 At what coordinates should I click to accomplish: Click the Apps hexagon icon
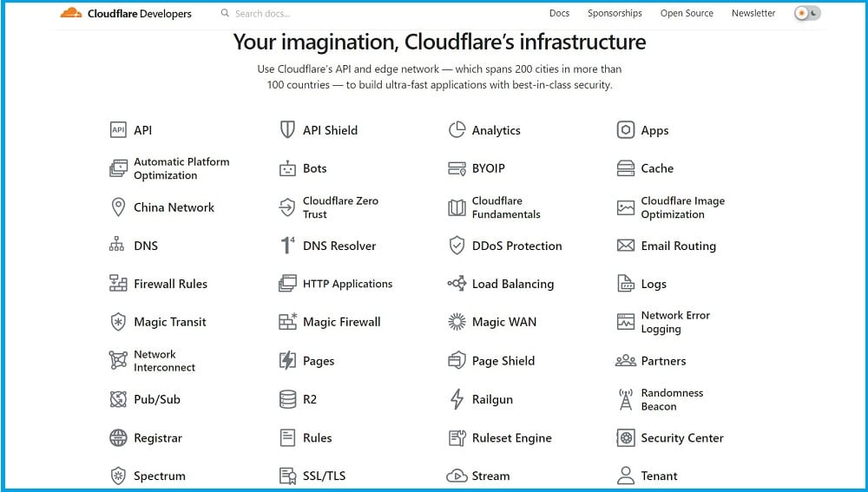tap(626, 130)
